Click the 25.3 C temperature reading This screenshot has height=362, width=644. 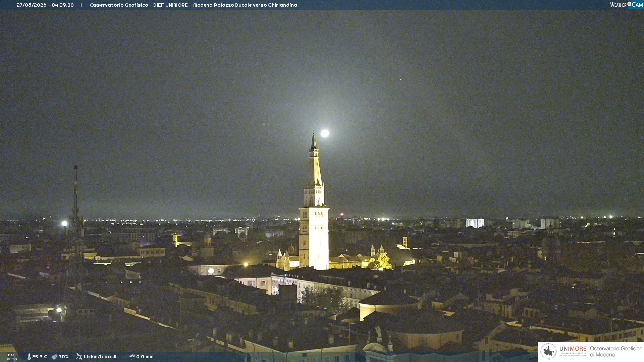(40, 357)
